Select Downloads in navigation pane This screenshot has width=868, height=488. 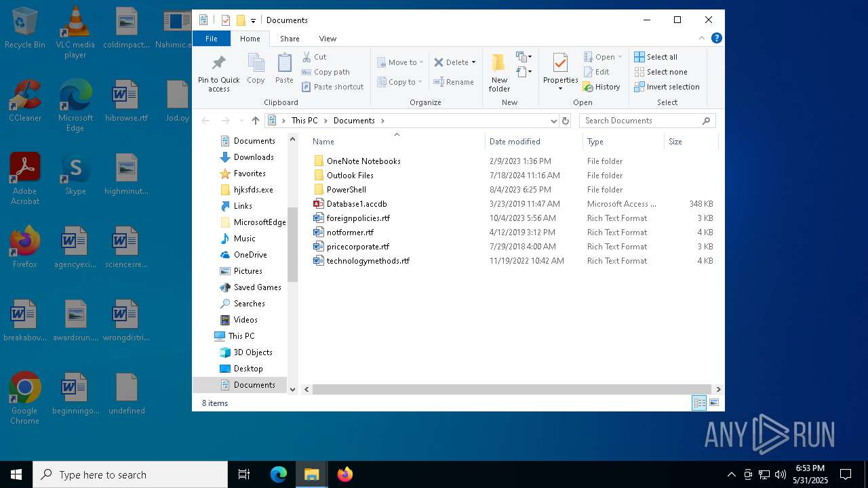253,157
